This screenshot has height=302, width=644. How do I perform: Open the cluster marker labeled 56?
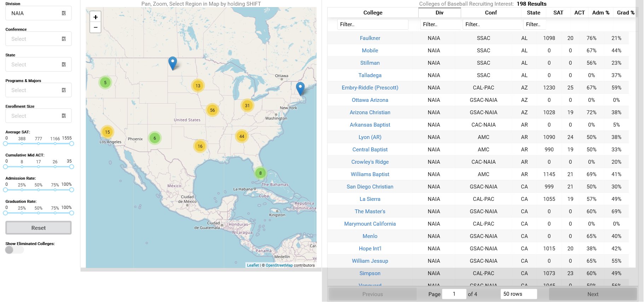click(x=212, y=110)
